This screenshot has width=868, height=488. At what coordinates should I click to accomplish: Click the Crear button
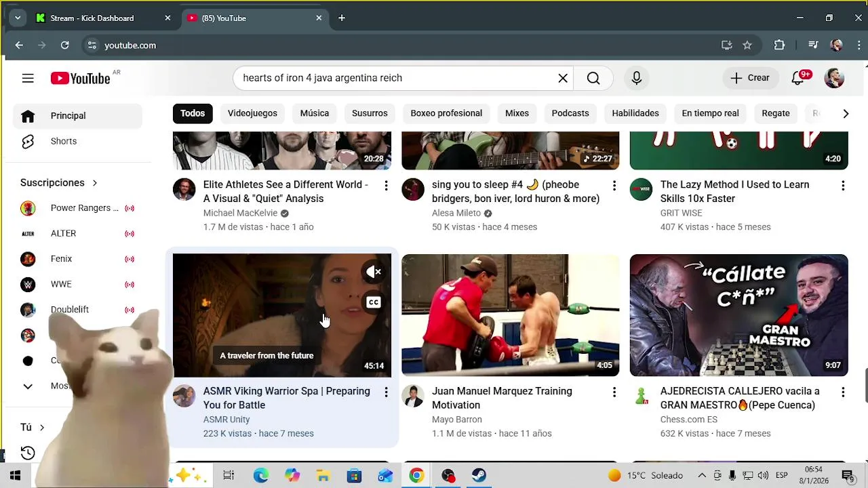click(x=749, y=78)
